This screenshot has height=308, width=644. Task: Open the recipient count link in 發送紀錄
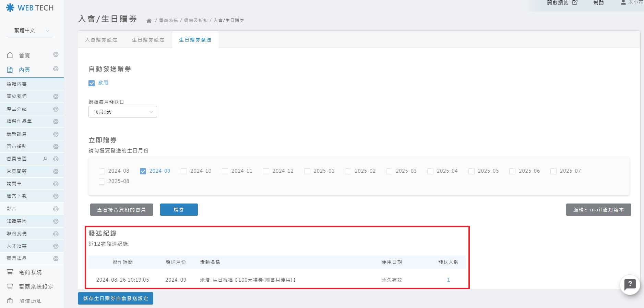pos(448,280)
